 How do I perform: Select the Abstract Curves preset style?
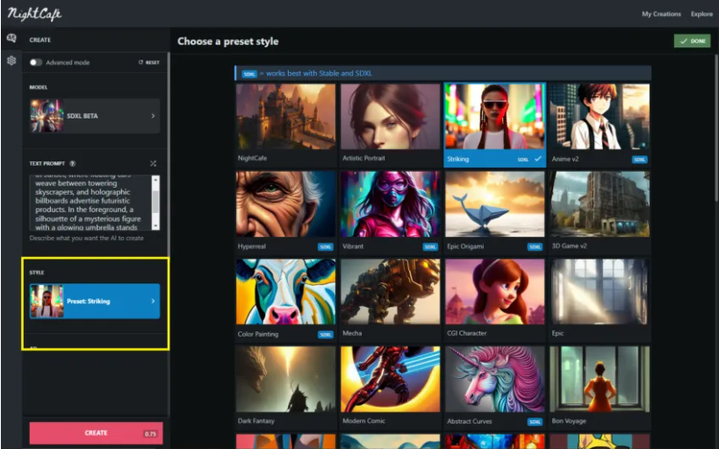(x=495, y=388)
